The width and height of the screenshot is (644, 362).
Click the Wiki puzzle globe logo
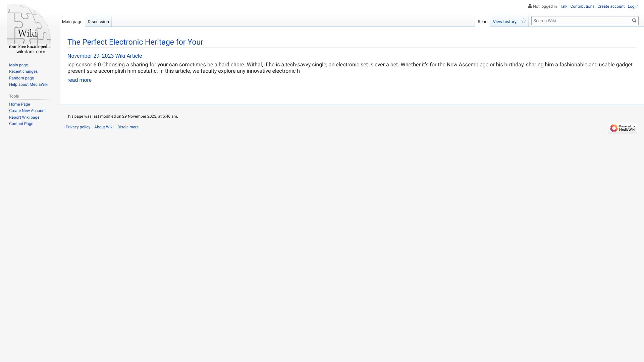coord(29,29)
